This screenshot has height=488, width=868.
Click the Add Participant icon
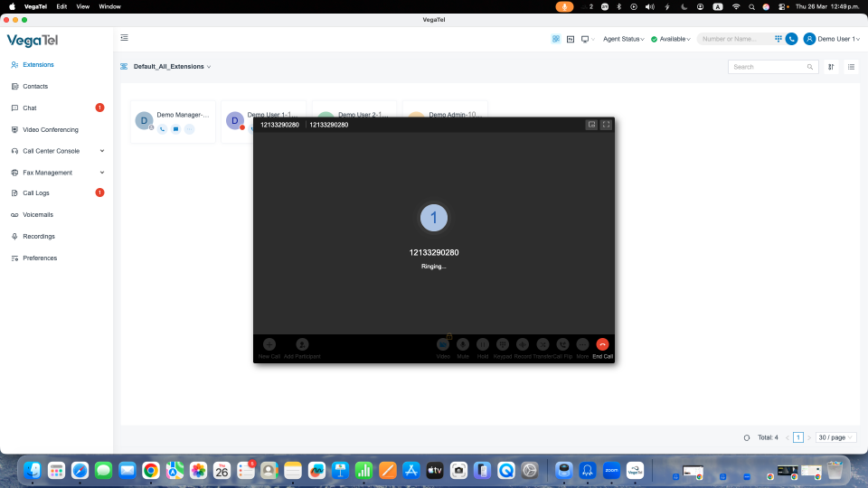pyautogui.click(x=302, y=344)
